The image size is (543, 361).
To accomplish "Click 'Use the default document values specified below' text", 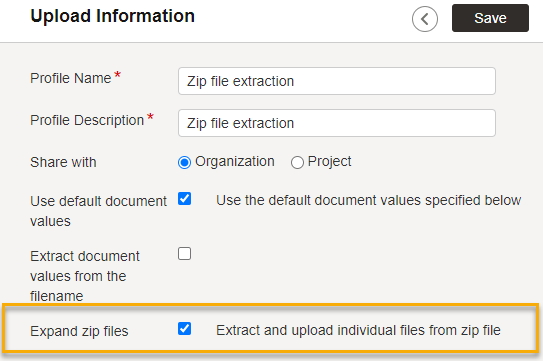I will [x=368, y=200].
